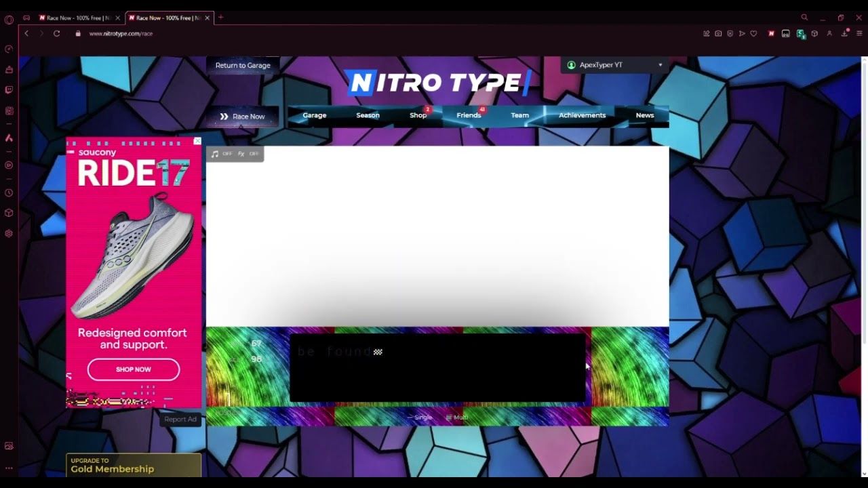Open the Easy Setup lines icon

pyautogui.click(x=859, y=33)
